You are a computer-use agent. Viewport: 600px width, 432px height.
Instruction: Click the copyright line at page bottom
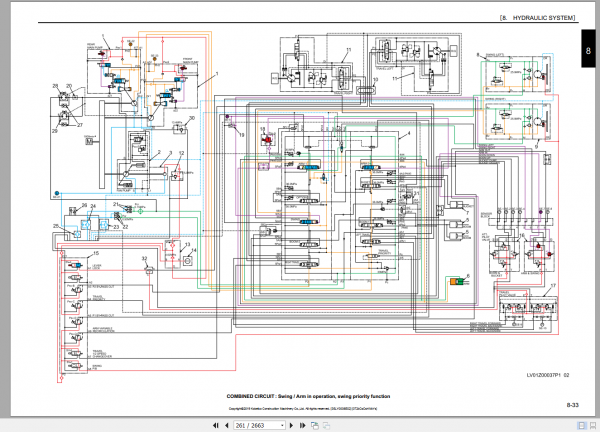pos(303,408)
